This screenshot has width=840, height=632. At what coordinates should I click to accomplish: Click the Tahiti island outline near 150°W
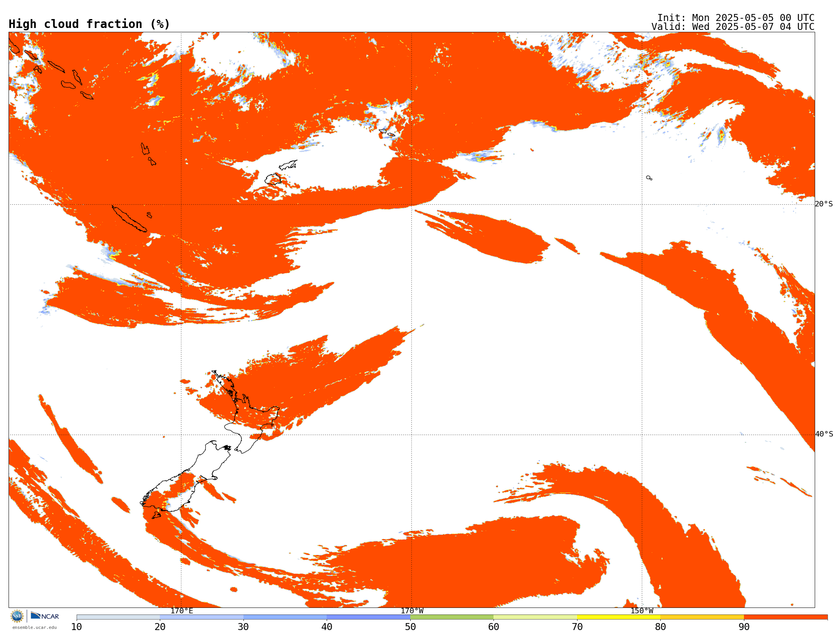coord(649,178)
